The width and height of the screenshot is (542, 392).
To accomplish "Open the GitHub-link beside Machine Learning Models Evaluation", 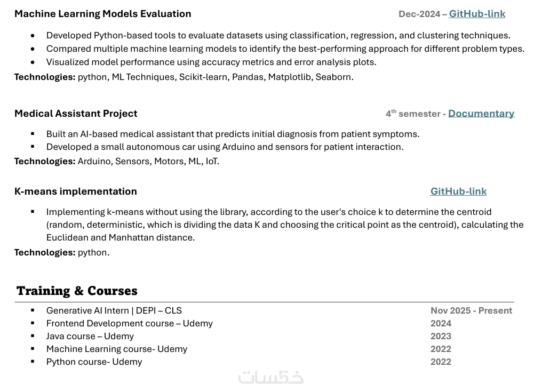I will click(x=477, y=14).
